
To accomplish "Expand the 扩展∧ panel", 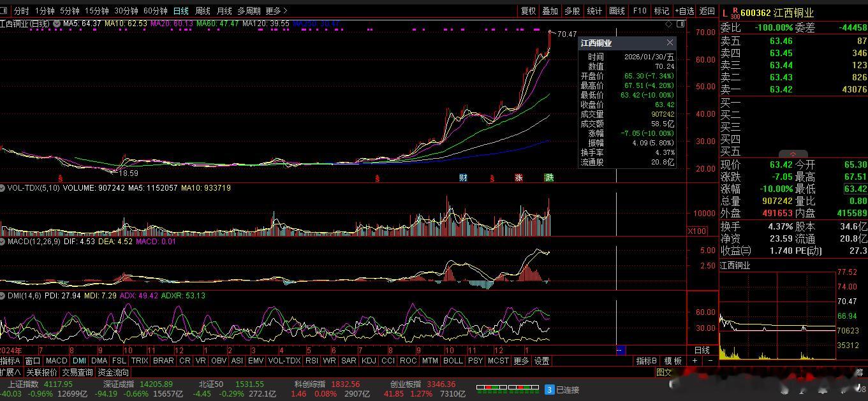I will pos(11,372).
